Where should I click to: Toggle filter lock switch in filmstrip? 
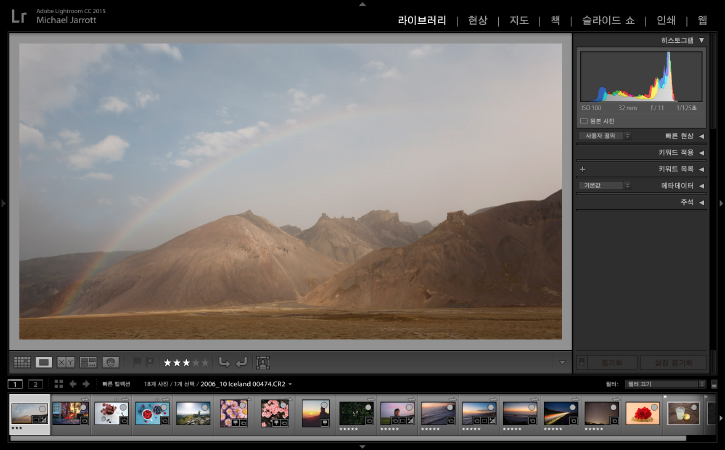714,384
